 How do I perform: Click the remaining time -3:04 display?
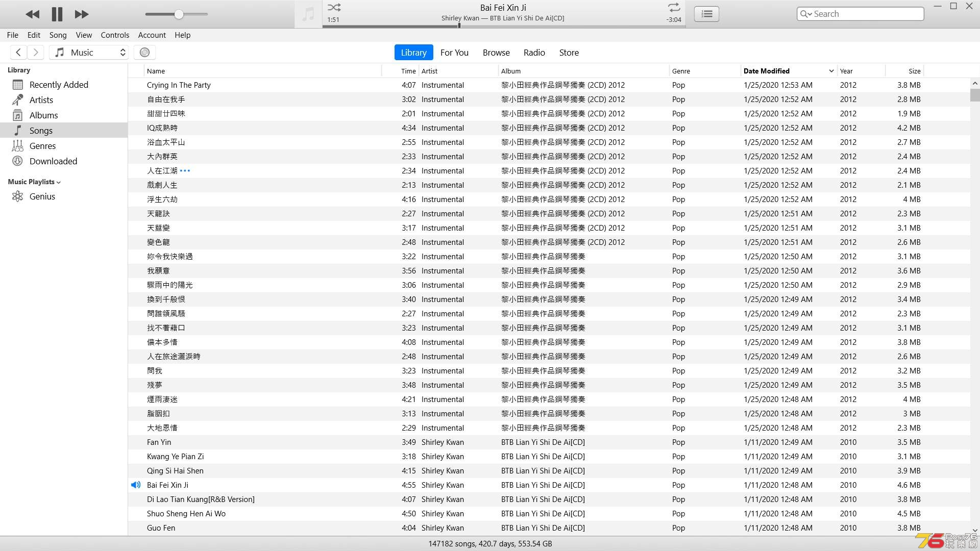tap(674, 20)
